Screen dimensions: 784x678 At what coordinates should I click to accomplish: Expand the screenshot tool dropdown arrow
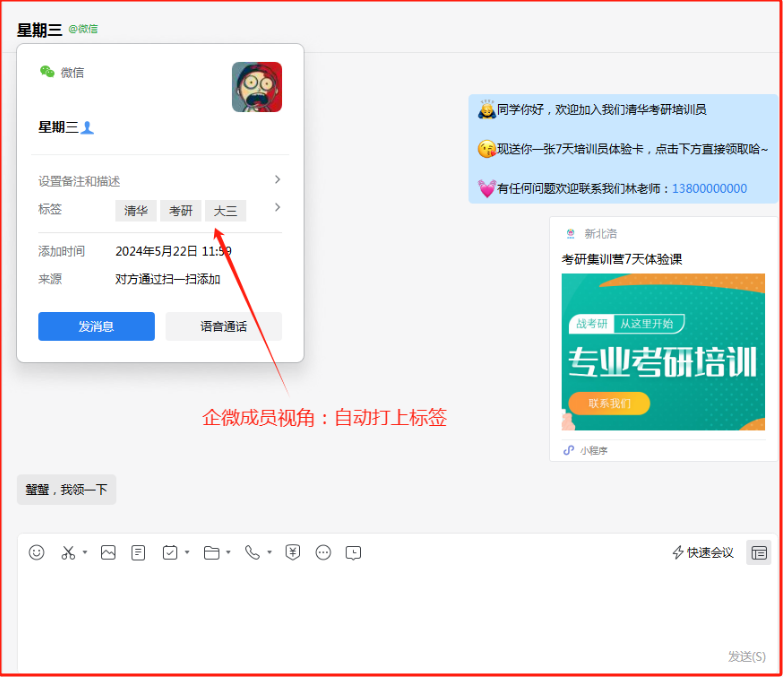[85, 552]
